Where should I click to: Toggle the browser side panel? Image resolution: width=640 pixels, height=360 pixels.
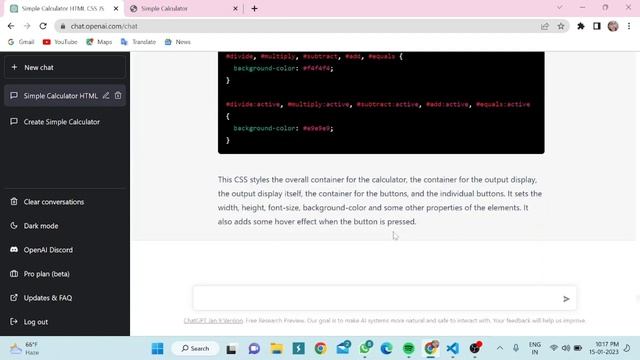pos(597,26)
